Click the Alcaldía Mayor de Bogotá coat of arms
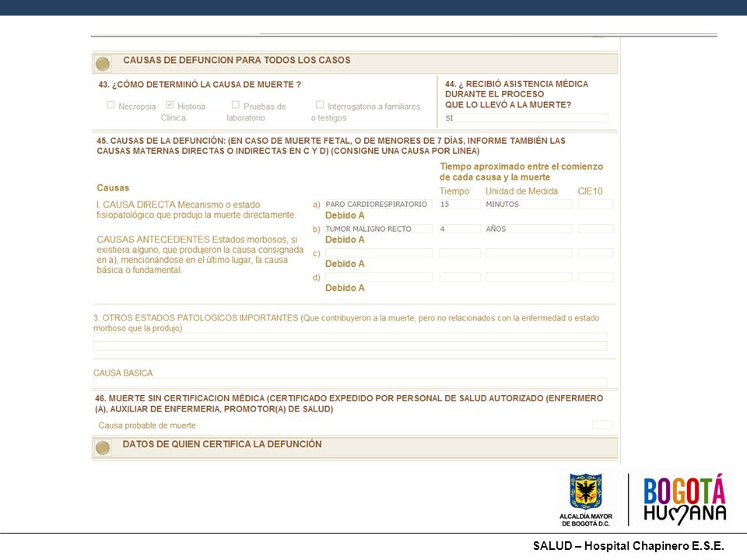The height and width of the screenshot is (560, 747). coord(585,492)
